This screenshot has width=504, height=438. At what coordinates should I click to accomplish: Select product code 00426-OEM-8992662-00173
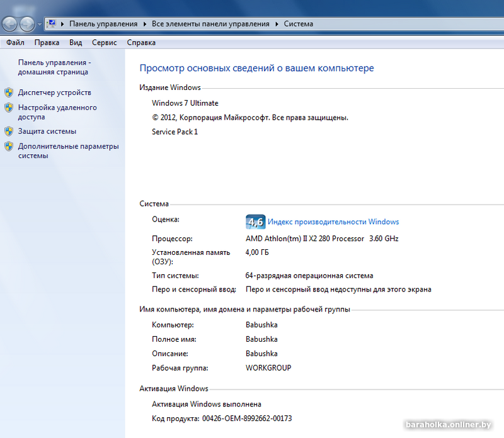[x=247, y=418]
